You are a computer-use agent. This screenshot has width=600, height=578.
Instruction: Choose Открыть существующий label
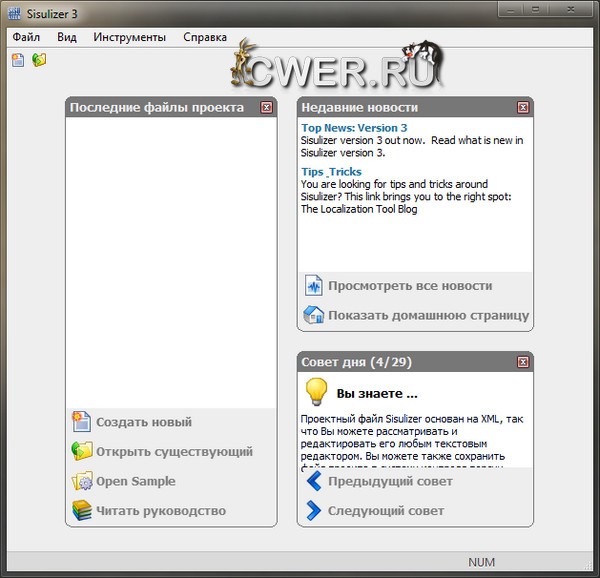click(174, 452)
